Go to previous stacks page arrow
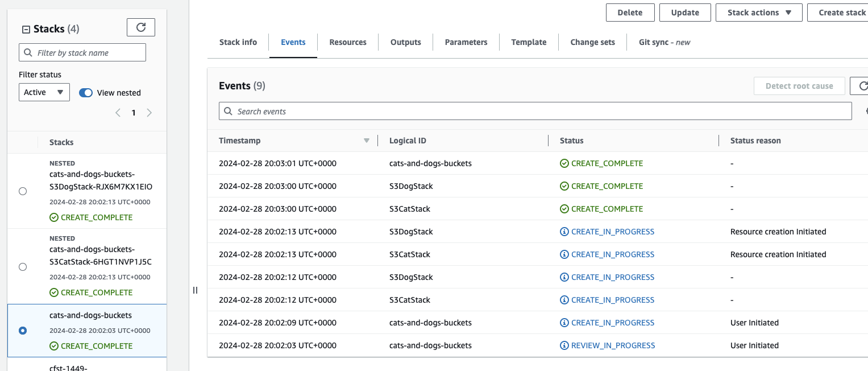The height and width of the screenshot is (371, 868). (118, 113)
